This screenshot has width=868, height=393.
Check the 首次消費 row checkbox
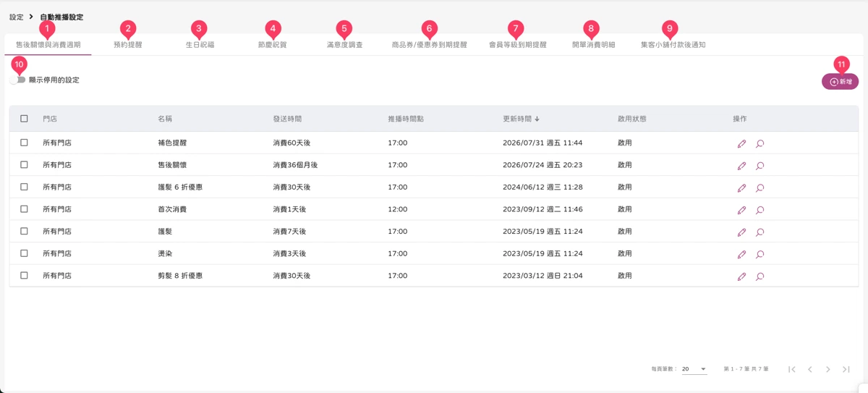24,209
